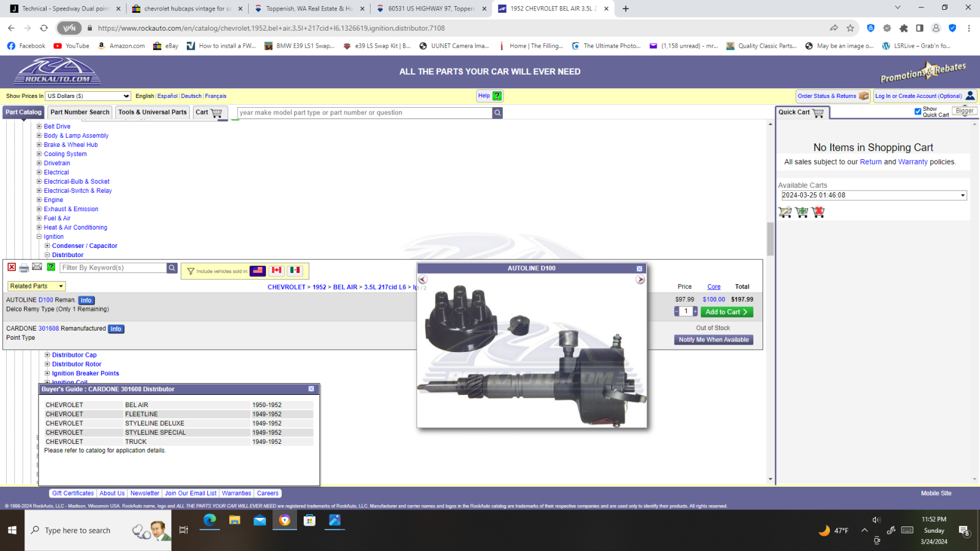980x551 pixels.
Task: Switch to the Tools & Universal Parts tab
Action: click(x=153, y=112)
